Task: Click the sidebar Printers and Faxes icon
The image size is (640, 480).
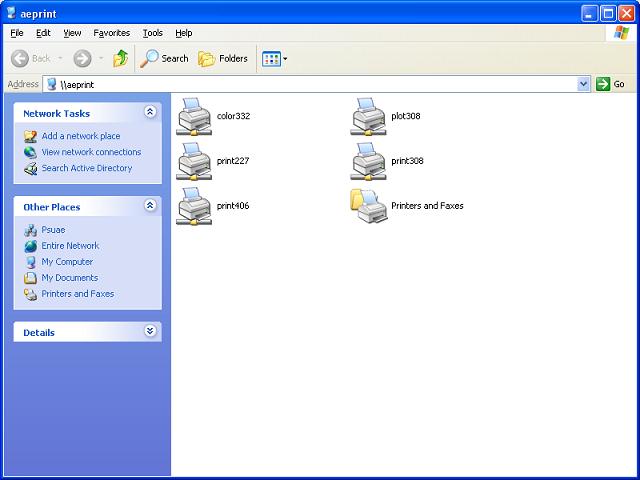Action: pos(30,294)
